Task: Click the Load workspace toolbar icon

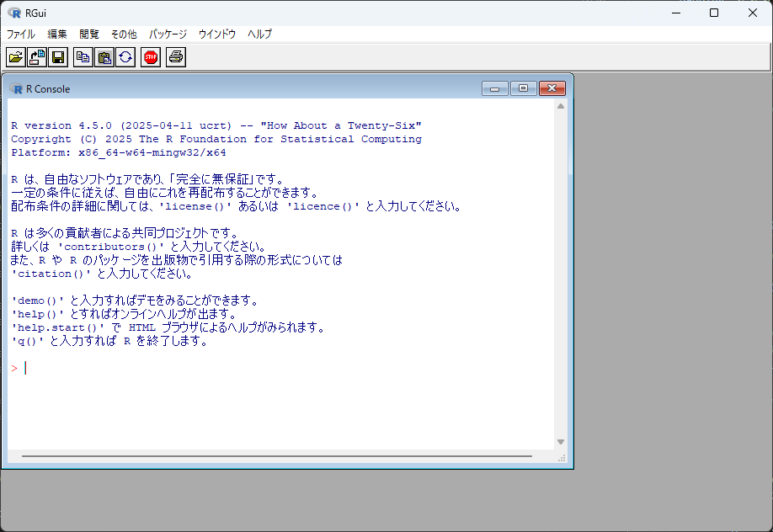Action: click(x=37, y=57)
